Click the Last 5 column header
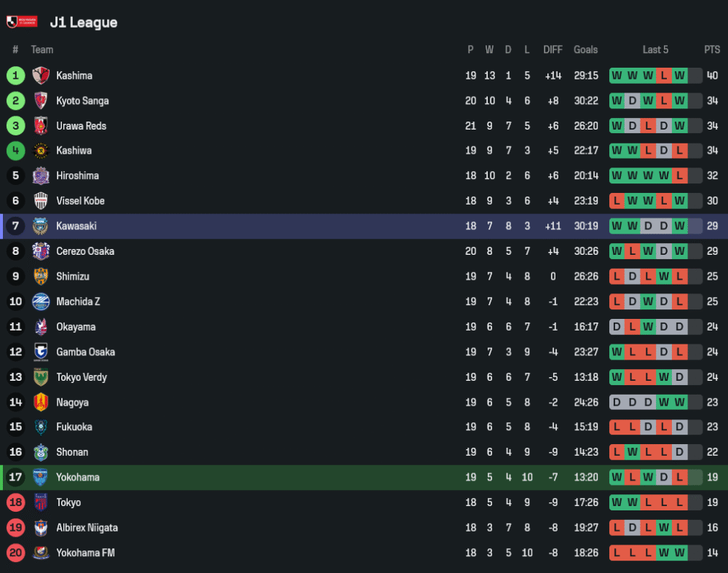Image resolution: width=728 pixels, height=573 pixels. pyautogui.click(x=655, y=50)
